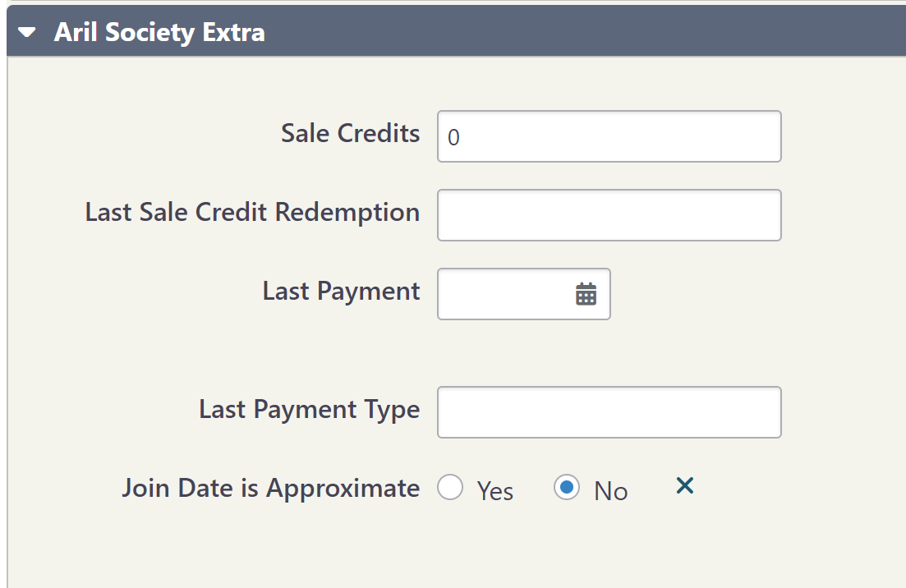Screen dimensions: 906x588
Task: Collapse the Aril Society Extra section triangle
Action: pyautogui.click(x=28, y=33)
